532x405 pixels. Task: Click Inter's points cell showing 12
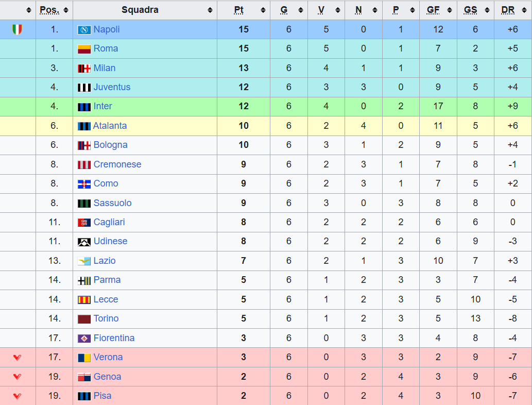(x=244, y=106)
